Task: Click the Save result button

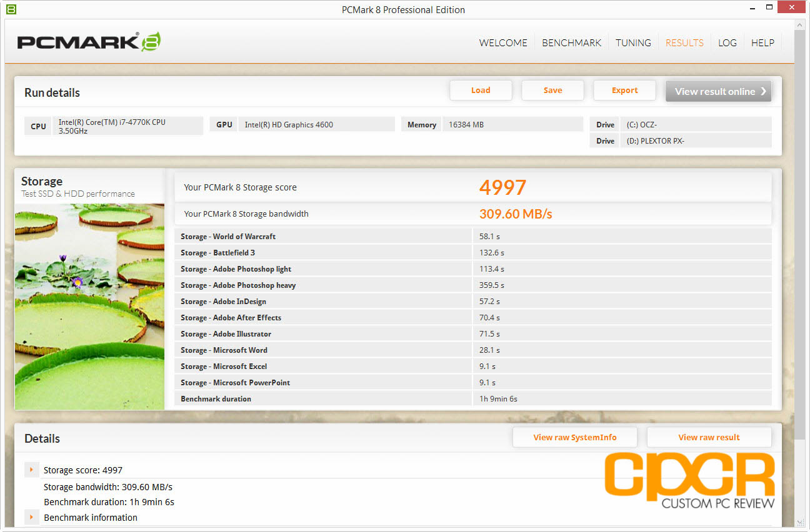Action: [x=552, y=90]
